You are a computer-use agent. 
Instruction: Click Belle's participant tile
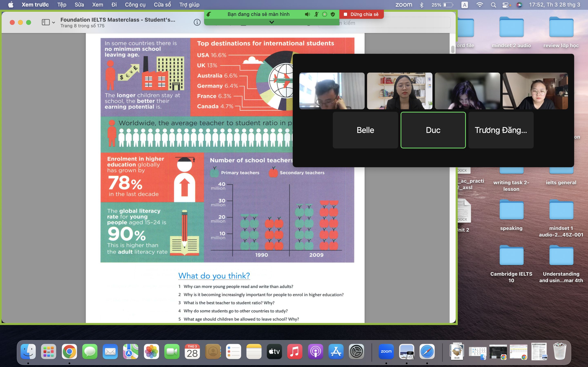click(365, 130)
